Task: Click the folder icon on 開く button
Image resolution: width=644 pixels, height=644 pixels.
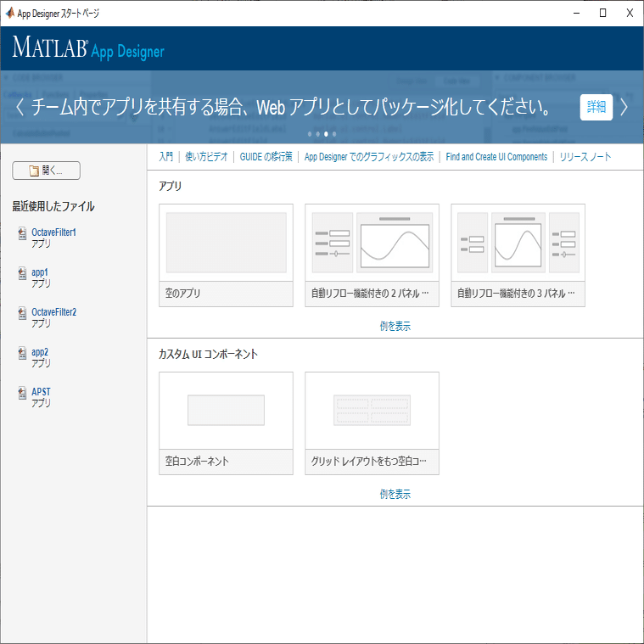Action: click(x=34, y=171)
